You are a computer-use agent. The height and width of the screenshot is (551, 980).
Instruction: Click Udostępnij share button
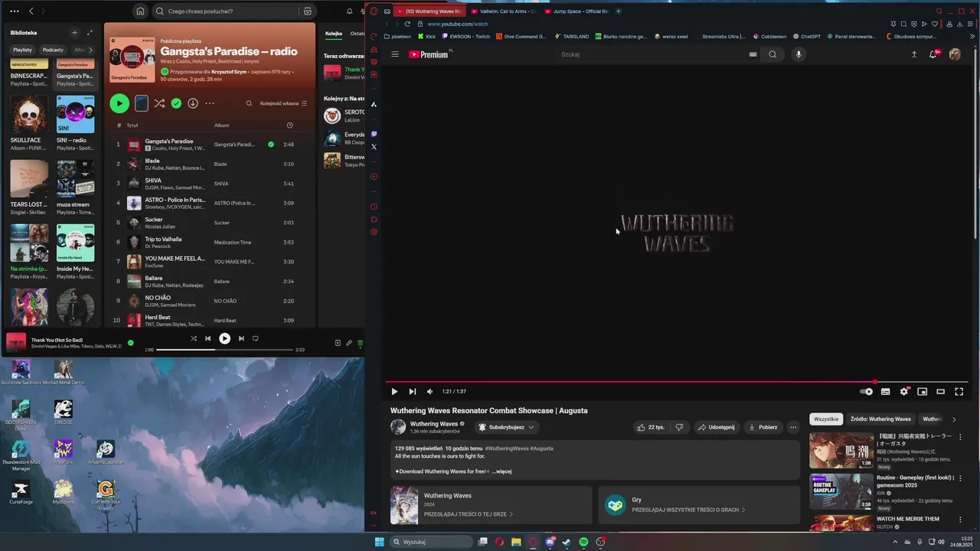(x=717, y=427)
